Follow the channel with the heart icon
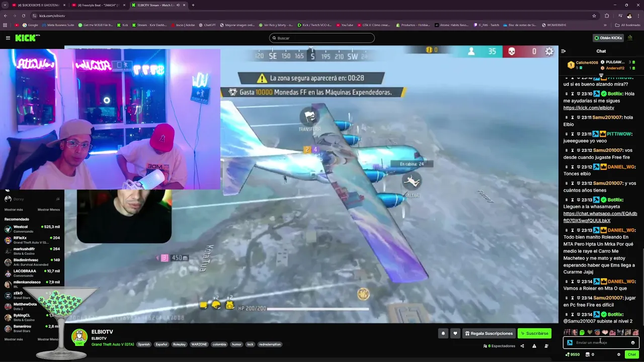The height and width of the screenshot is (362, 644). [x=455, y=333]
